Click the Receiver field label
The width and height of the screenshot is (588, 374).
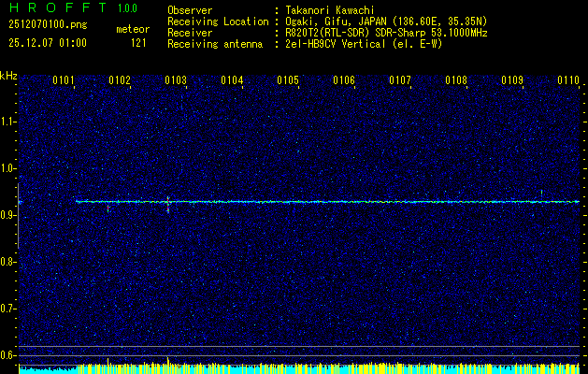click(190, 33)
